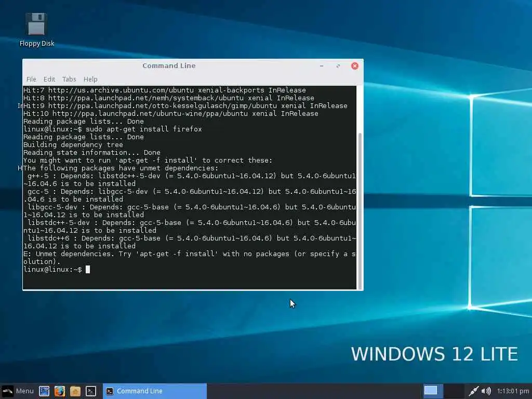Image resolution: width=532 pixels, height=399 pixels.
Task: Open the Edit menu in Command Line
Action: pos(49,79)
